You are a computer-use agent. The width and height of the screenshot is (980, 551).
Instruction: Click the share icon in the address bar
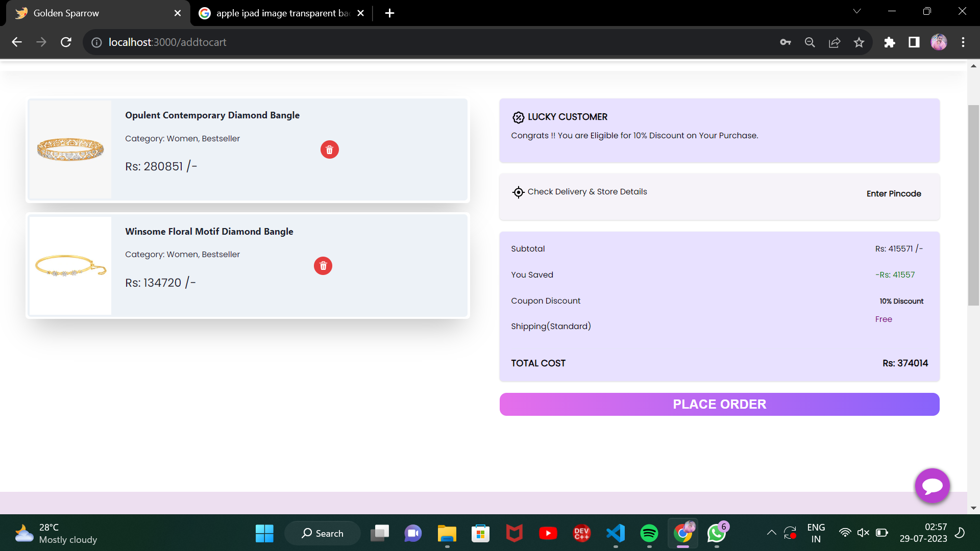coord(835,42)
